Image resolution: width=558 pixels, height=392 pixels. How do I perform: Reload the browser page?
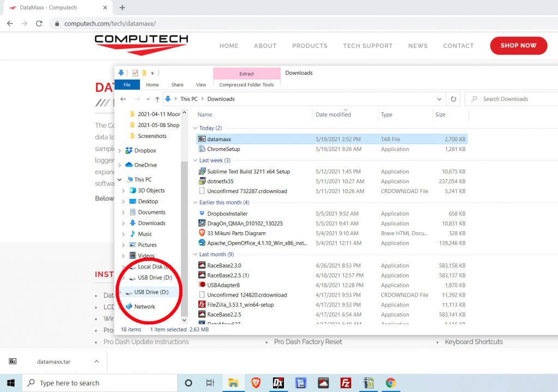pos(39,23)
